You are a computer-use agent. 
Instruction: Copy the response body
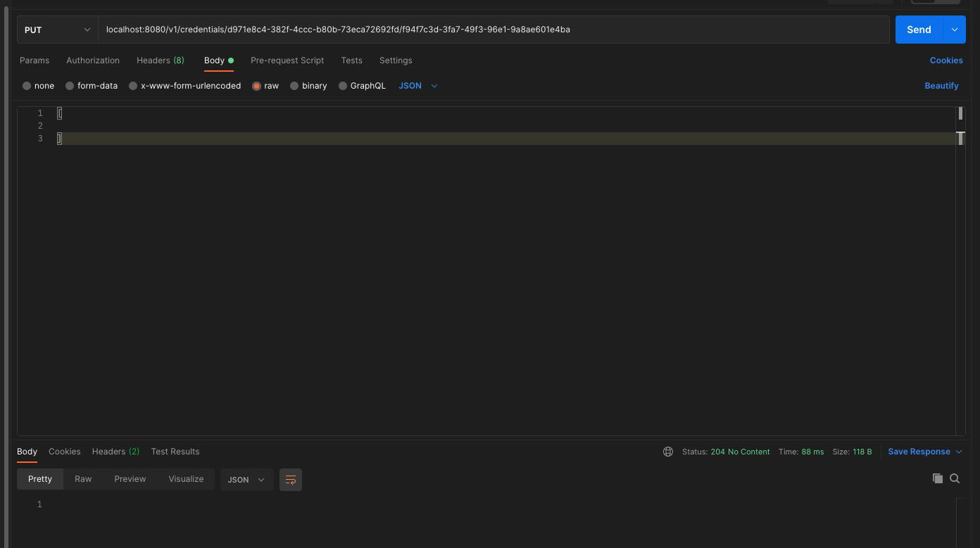[938, 478]
